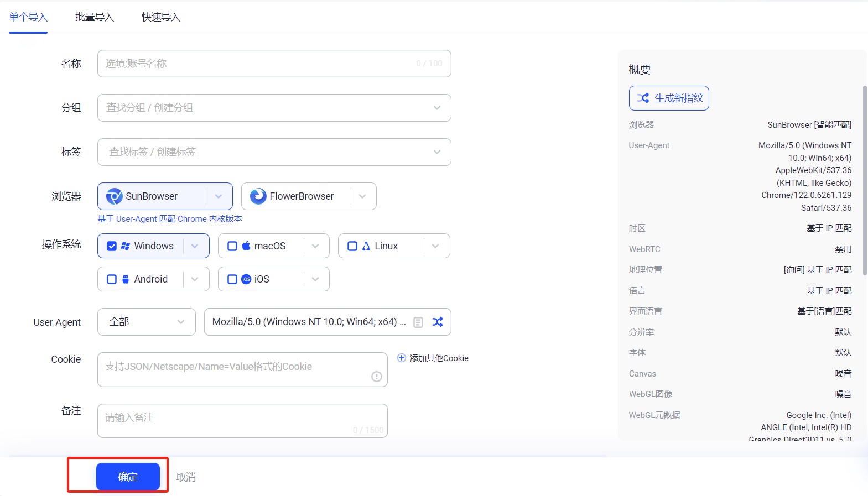The height and width of the screenshot is (496, 868).
Task: Click 分辨率 默认 summary value
Action: tap(843, 332)
